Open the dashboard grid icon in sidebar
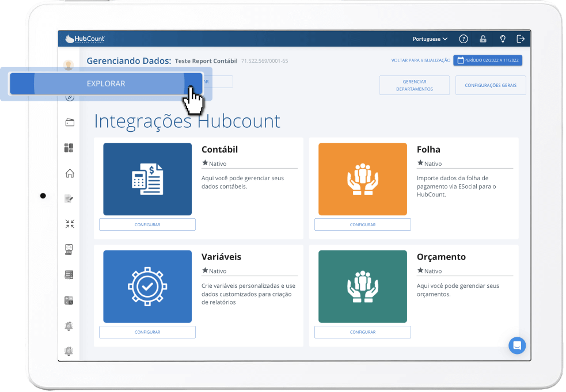The image size is (566, 392). click(69, 148)
